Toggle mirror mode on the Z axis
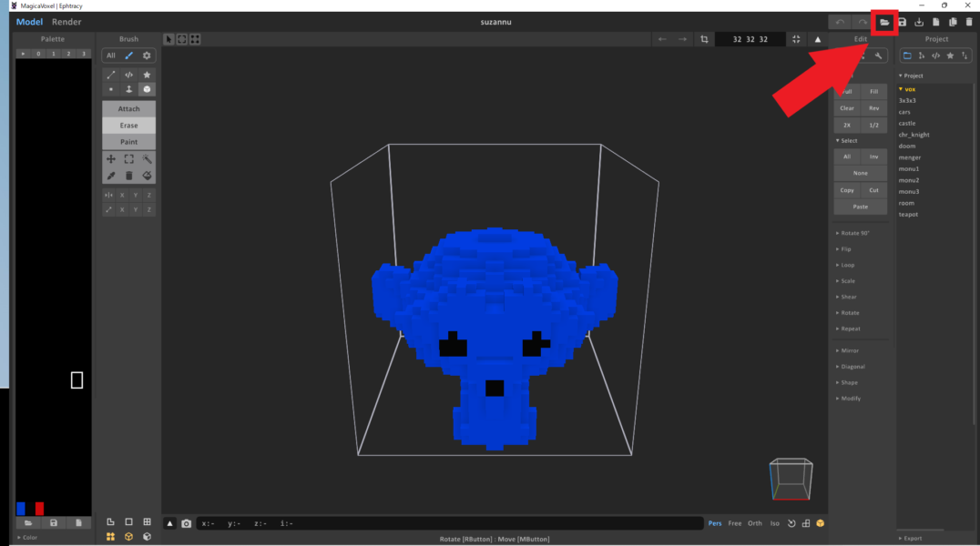 tap(148, 195)
